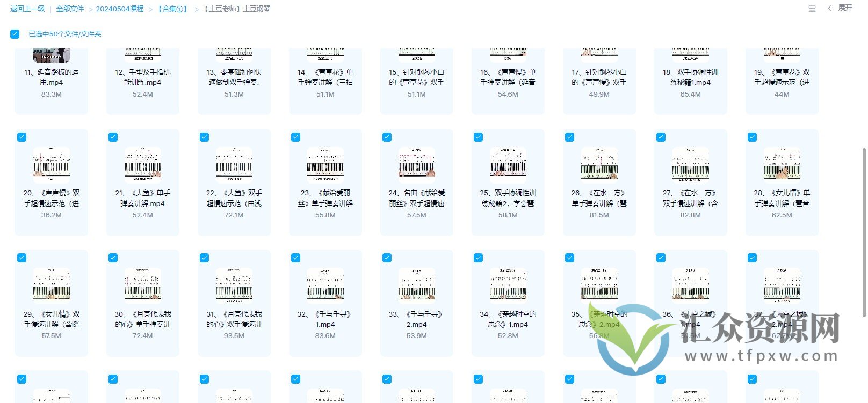The height and width of the screenshot is (403, 868).
Task: Uncheck file 31、《月亮代表我的心》双手慢速
Action: point(205,258)
